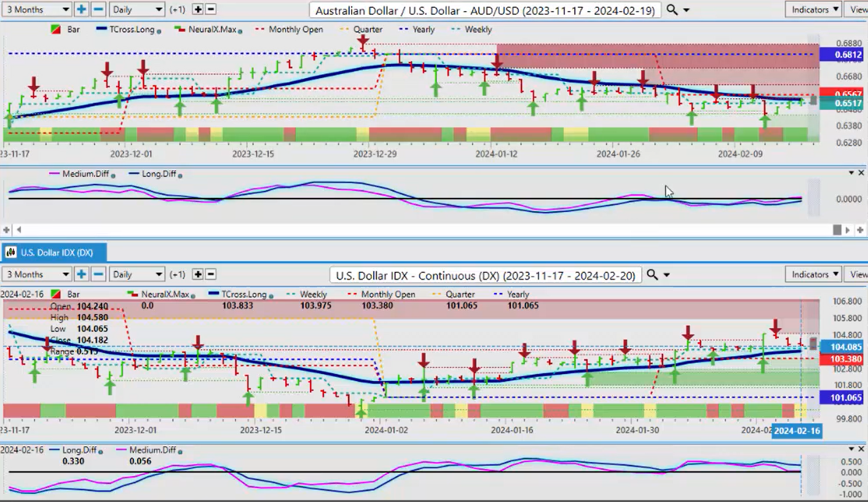
Task: Click the black minus button on Dollar IDX toolbar
Action: click(210, 274)
